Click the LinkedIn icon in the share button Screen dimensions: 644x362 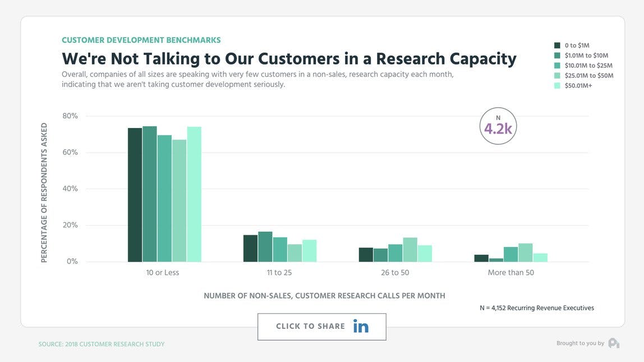pos(361,326)
